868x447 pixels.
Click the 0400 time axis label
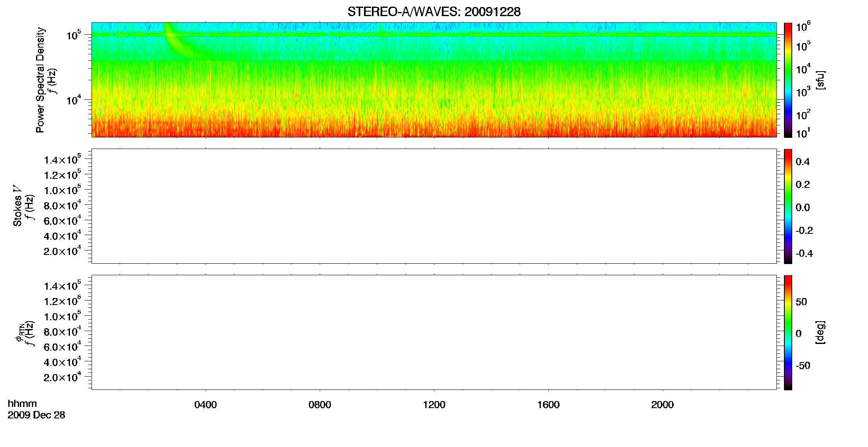[x=205, y=405]
